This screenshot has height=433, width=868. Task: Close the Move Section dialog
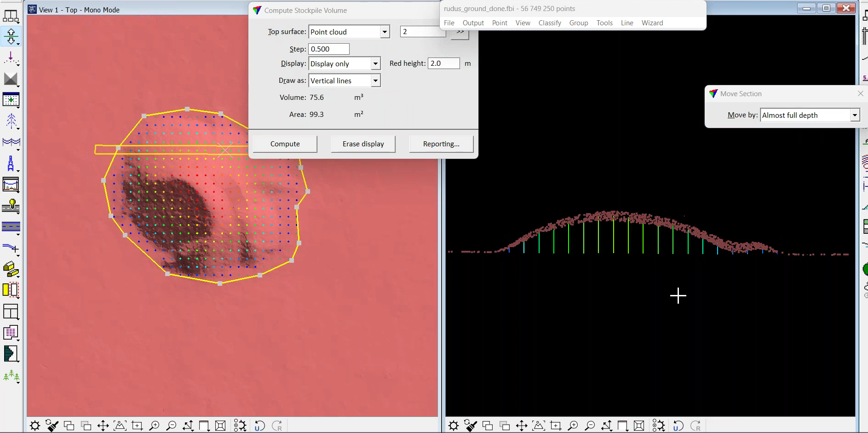tap(860, 93)
